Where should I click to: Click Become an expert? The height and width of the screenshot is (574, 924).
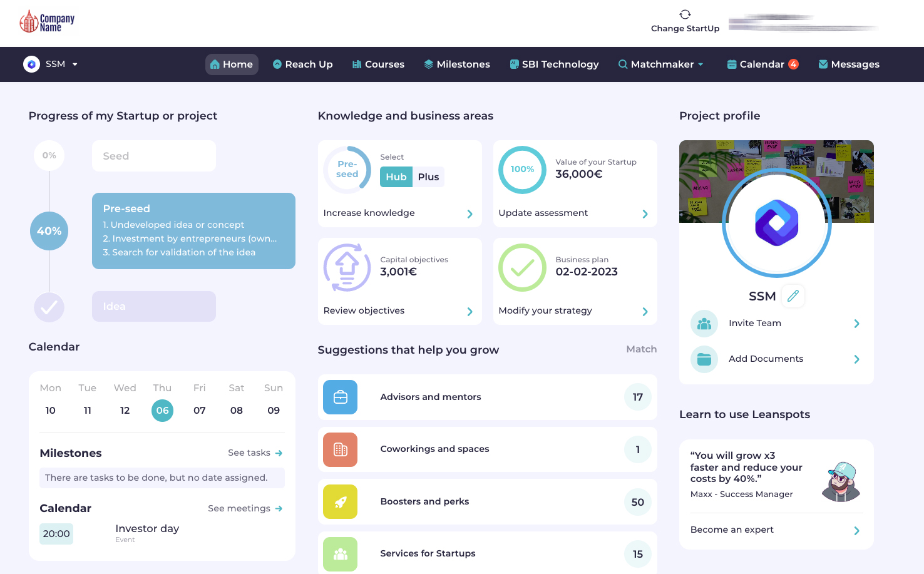click(731, 530)
